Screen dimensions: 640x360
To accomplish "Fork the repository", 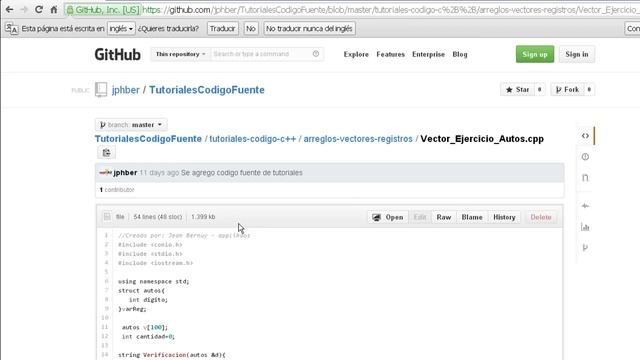I will pos(567,89).
